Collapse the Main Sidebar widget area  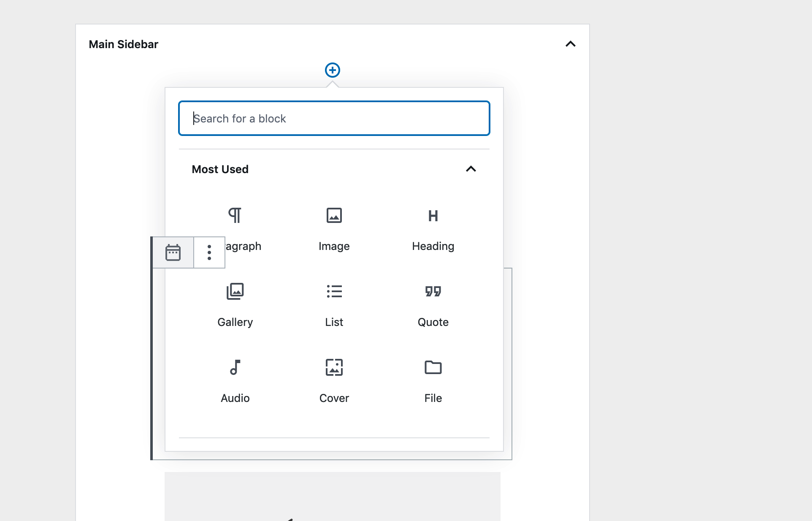coord(571,44)
